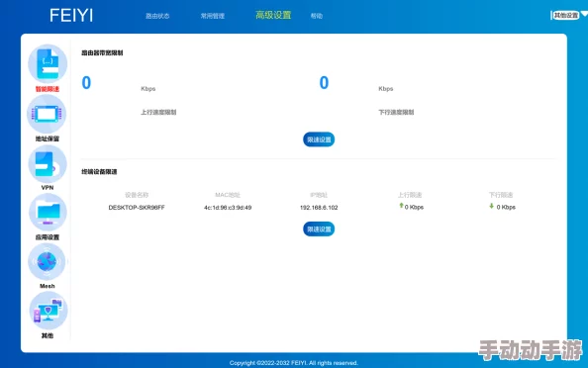This screenshot has height=368, width=588.
Task: Select IP address 192.168.6.102
Action: [319, 207]
